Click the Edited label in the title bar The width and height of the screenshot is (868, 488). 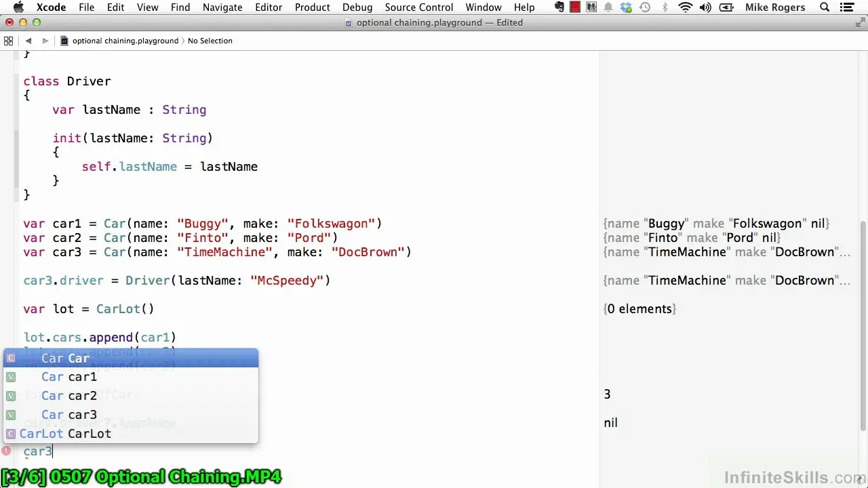coord(509,22)
